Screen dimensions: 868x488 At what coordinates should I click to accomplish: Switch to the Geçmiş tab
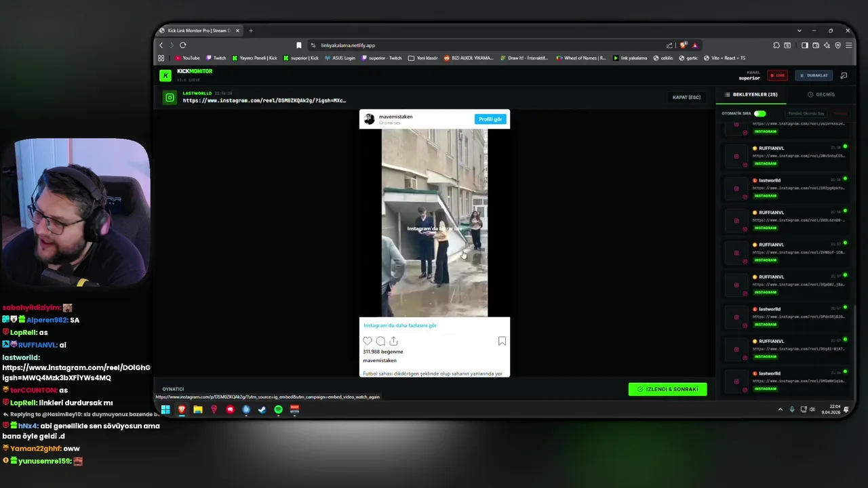click(x=821, y=95)
